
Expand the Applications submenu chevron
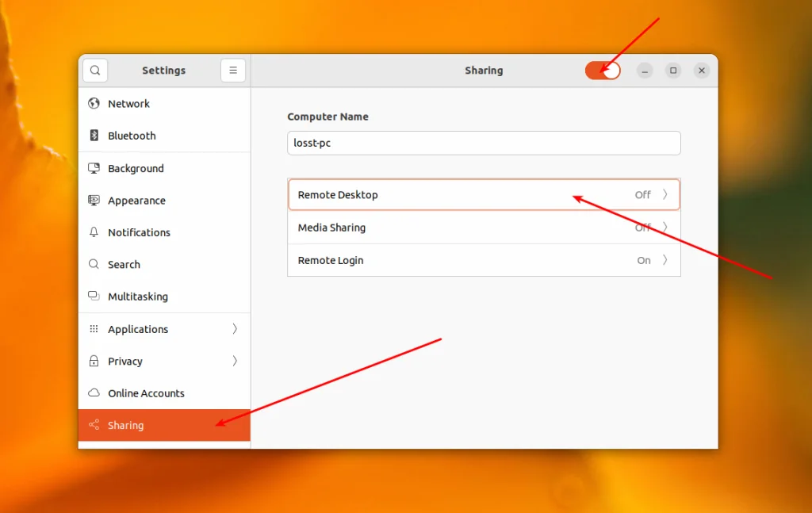click(x=235, y=329)
